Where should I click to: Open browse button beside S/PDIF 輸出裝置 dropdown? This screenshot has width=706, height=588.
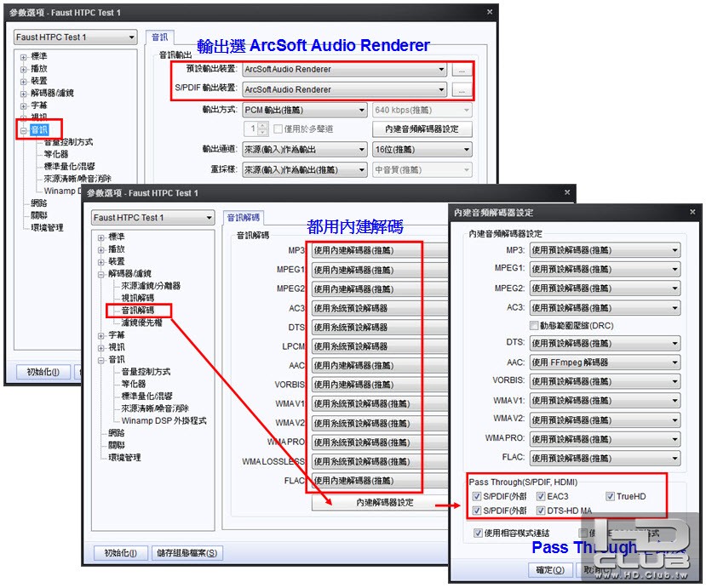462,89
